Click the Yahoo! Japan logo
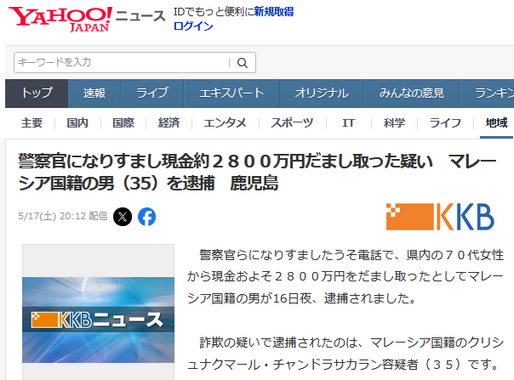This screenshot has width=514, height=380. [x=60, y=19]
